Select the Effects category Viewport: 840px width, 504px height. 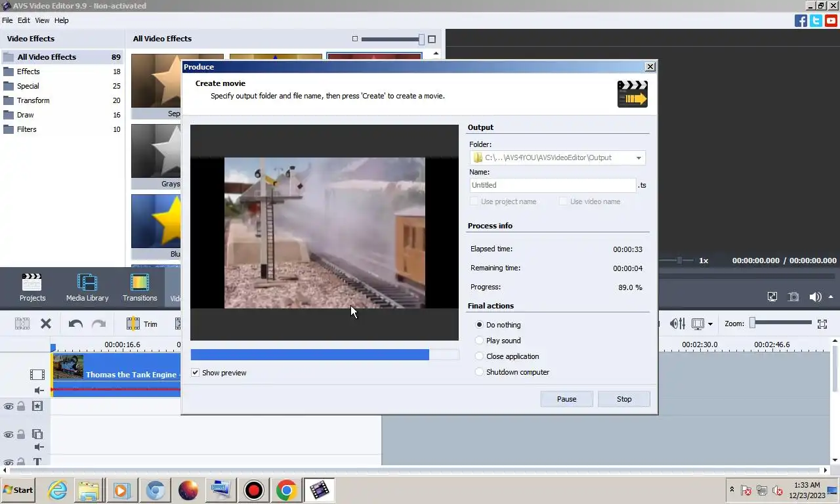click(x=62, y=72)
